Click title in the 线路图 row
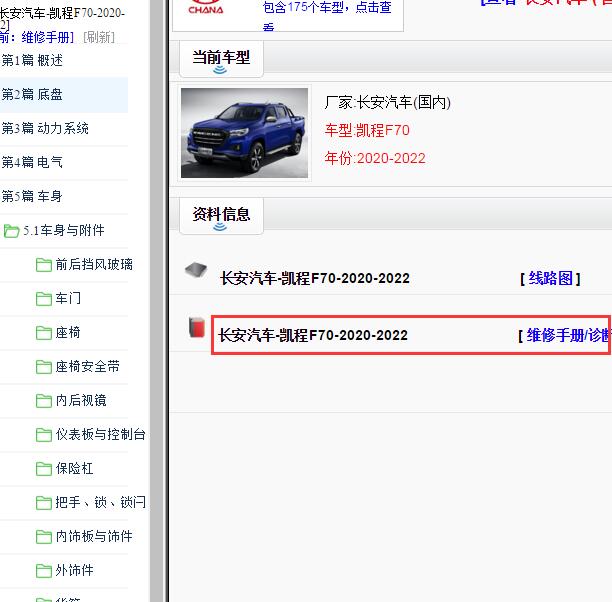Viewport: 612px width, 602px height. [315, 278]
